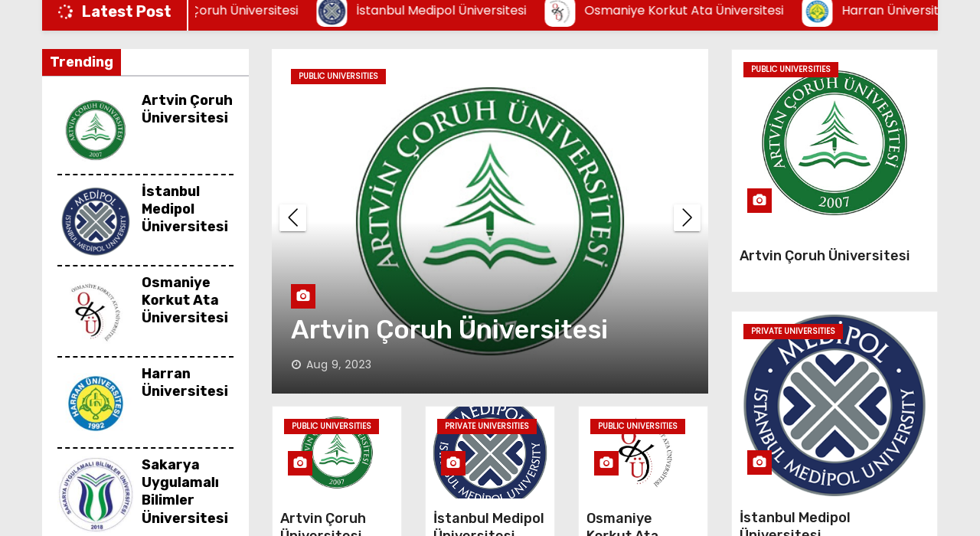
Task: Click the next slide arrow on the featured slider
Action: tap(687, 217)
